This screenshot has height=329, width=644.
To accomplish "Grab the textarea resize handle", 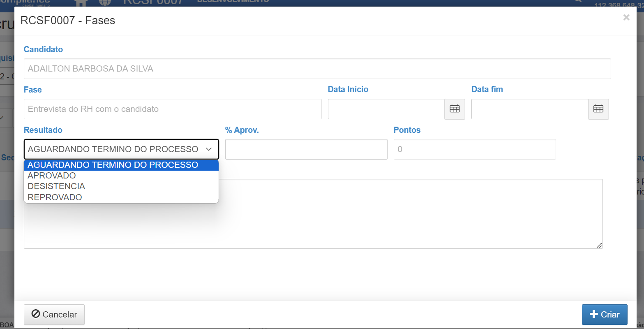I will (x=599, y=246).
